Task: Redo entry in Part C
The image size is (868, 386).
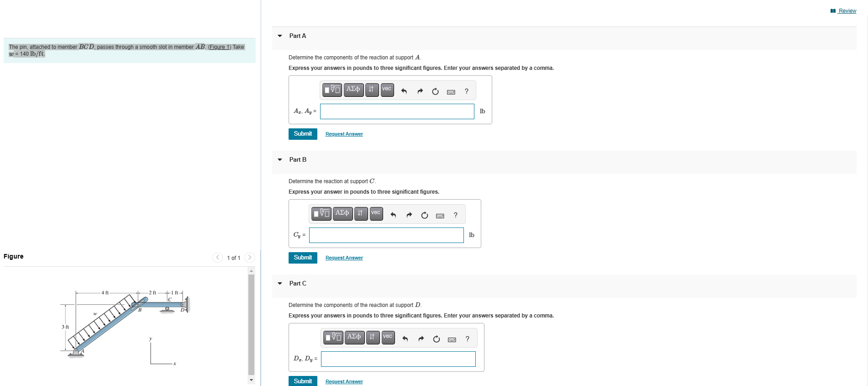Action: coord(421,339)
